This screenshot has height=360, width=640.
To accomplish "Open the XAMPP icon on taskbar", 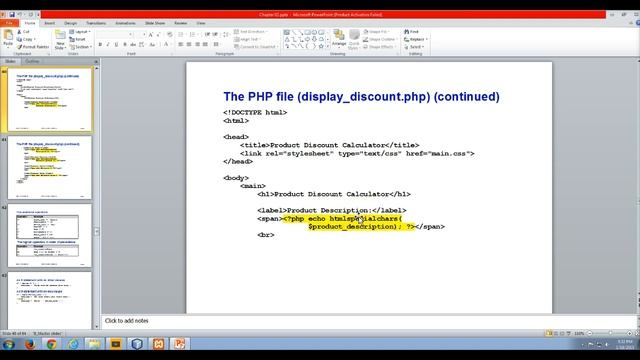I will tap(158, 344).
